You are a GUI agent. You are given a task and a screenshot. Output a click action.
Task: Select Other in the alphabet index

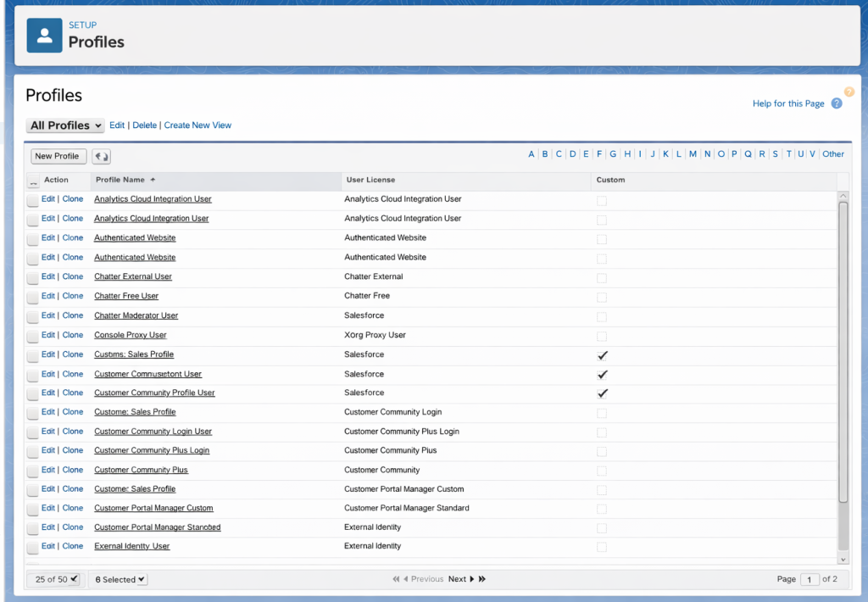tap(833, 154)
